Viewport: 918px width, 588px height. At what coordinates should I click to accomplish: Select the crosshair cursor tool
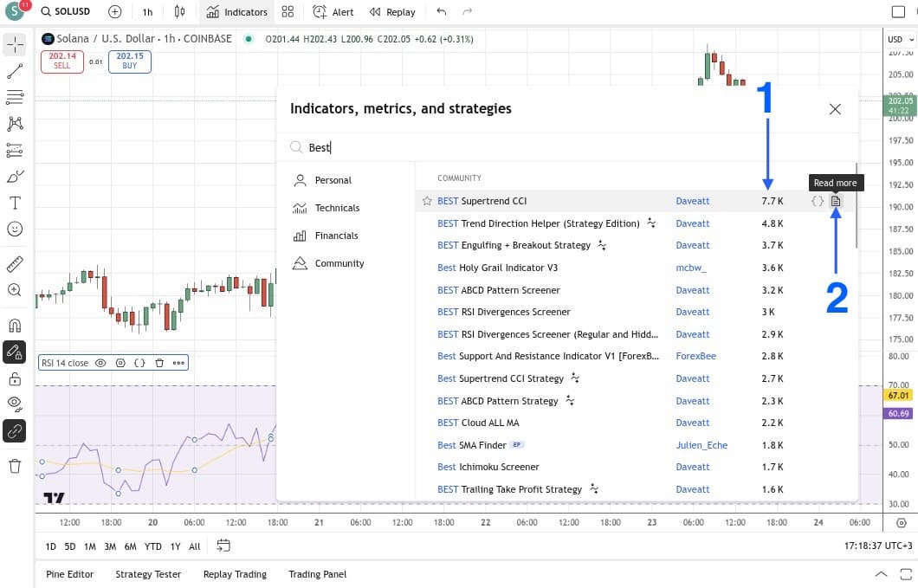[15, 44]
